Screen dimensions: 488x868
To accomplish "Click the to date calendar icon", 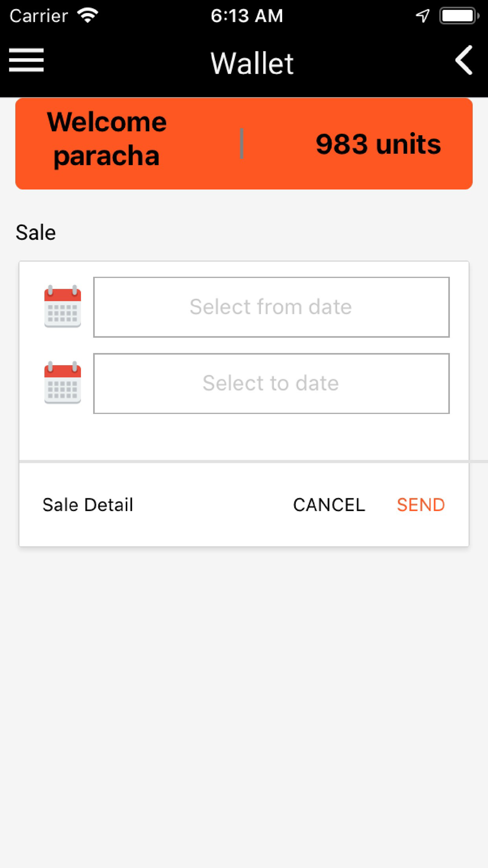I will pos(62,382).
